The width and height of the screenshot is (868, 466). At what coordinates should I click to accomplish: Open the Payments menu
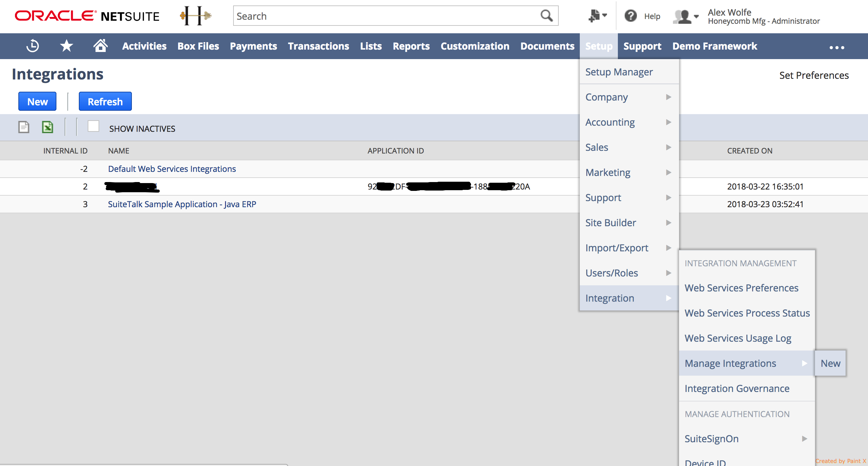253,46
